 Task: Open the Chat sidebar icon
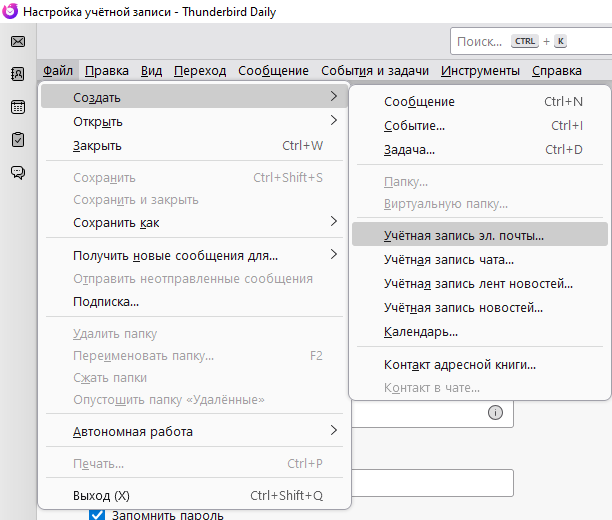[x=18, y=172]
